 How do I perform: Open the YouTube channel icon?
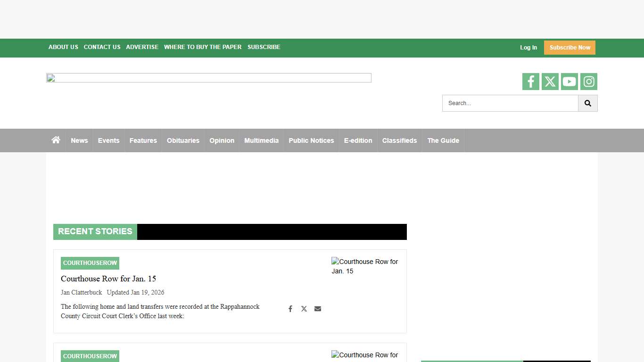click(569, 82)
